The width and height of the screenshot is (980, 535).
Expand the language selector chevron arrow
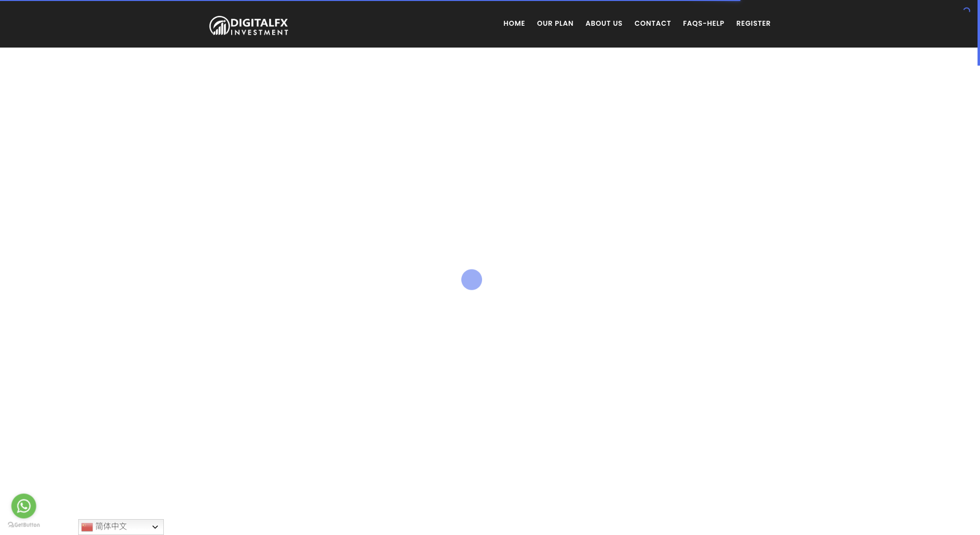155,527
